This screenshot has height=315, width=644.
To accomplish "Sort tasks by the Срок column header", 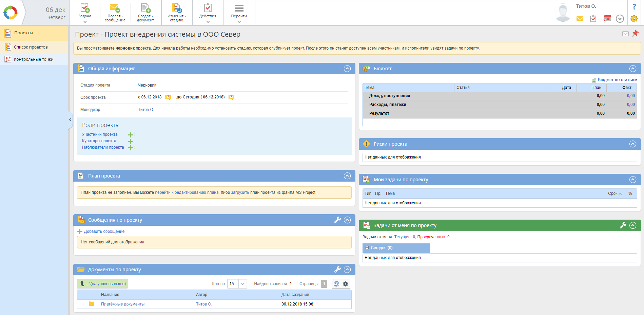I will coord(612,193).
